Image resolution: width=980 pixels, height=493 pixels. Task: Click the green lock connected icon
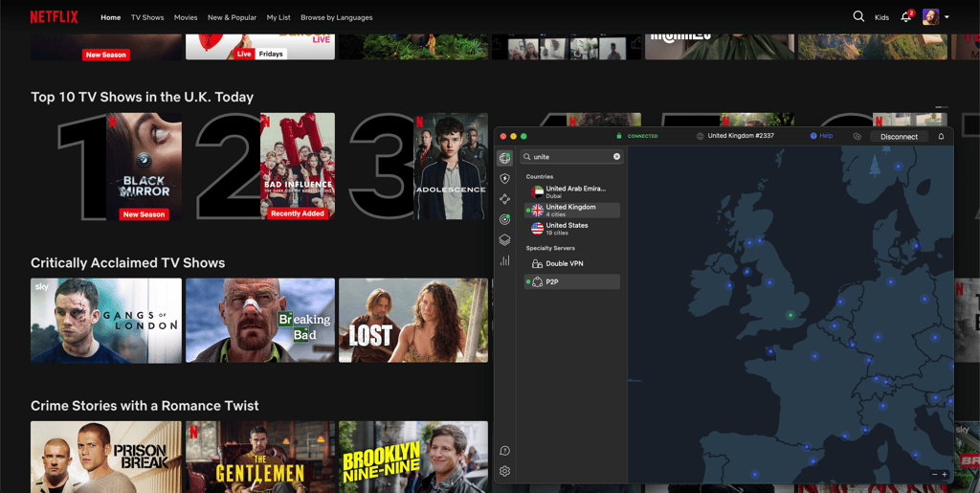(619, 136)
